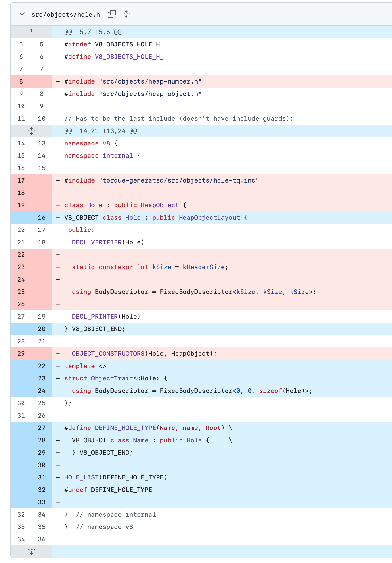Screen dimensions: 392x563
Task: Click the OBJECT_CONSTRUCTORS removed line
Action: [144, 354]
